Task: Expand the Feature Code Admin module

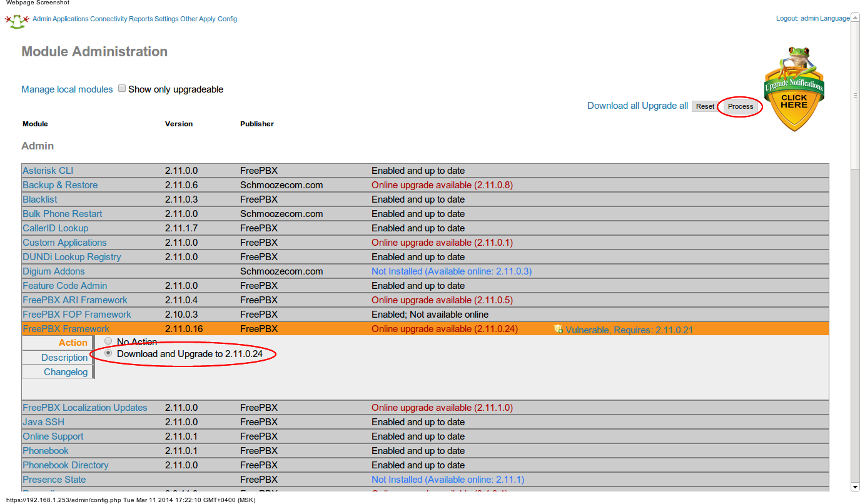Action: pos(65,286)
